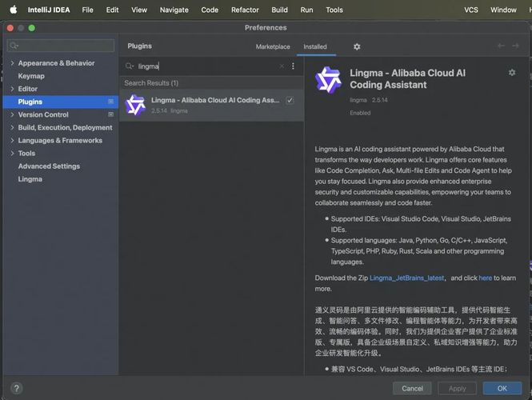Expand the Tools settings section
Image resolution: width=532 pixels, height=400 pixels.
12,154
